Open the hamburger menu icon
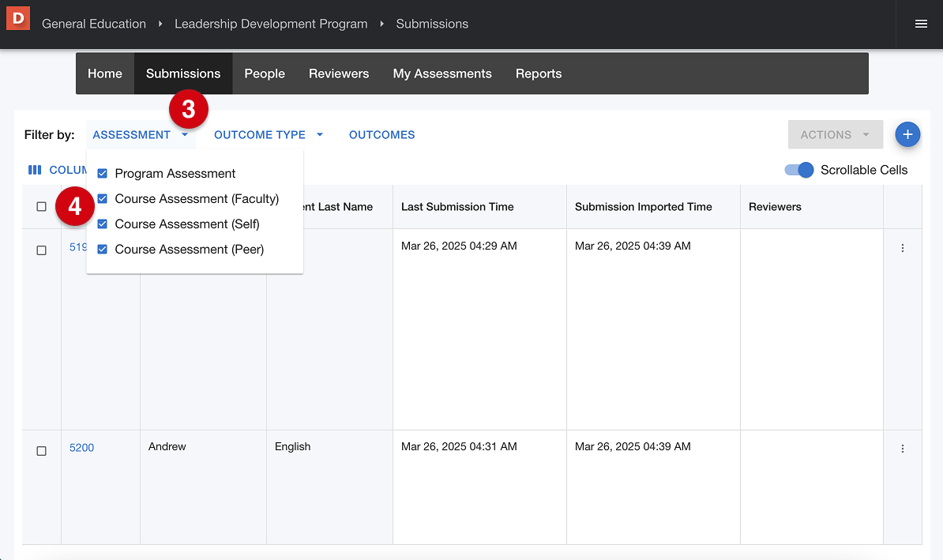The height and width of the screenshot is (560, 943). coord(921,24)
